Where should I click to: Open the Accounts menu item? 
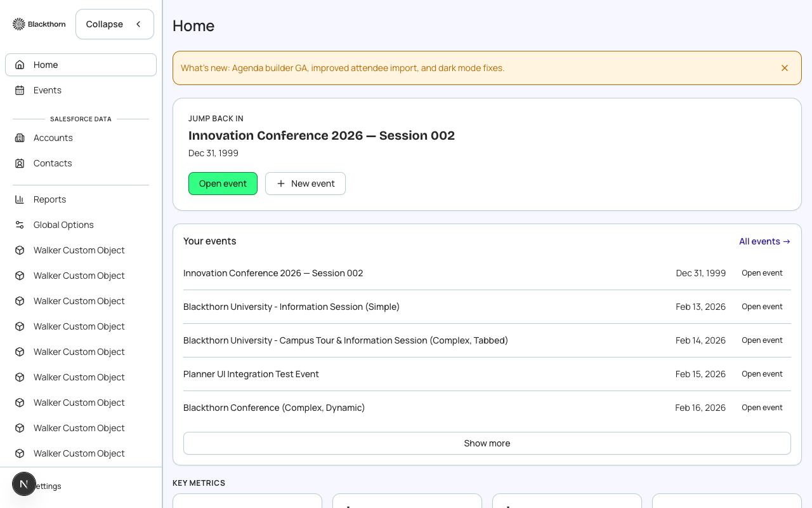[81, 138]
